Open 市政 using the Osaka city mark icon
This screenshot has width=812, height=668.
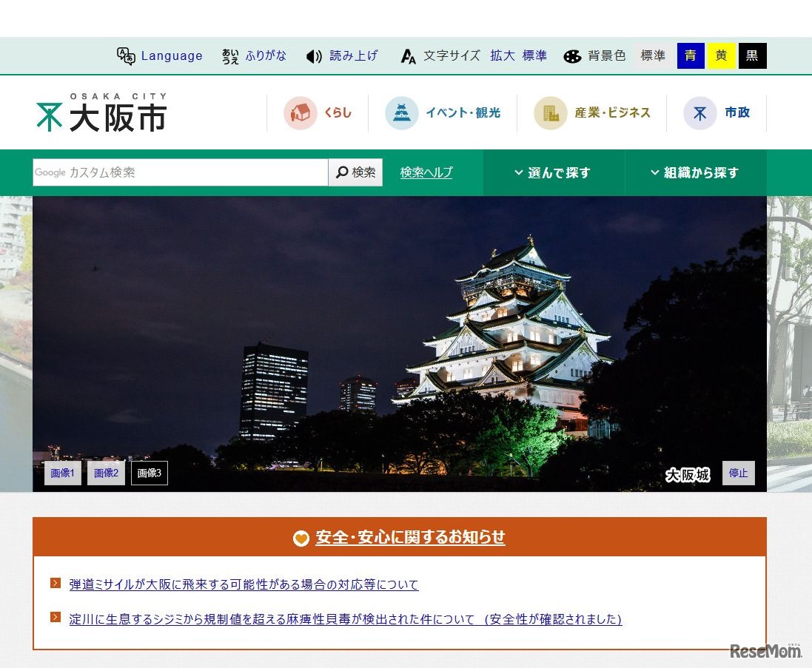click(x=699, y=112)
